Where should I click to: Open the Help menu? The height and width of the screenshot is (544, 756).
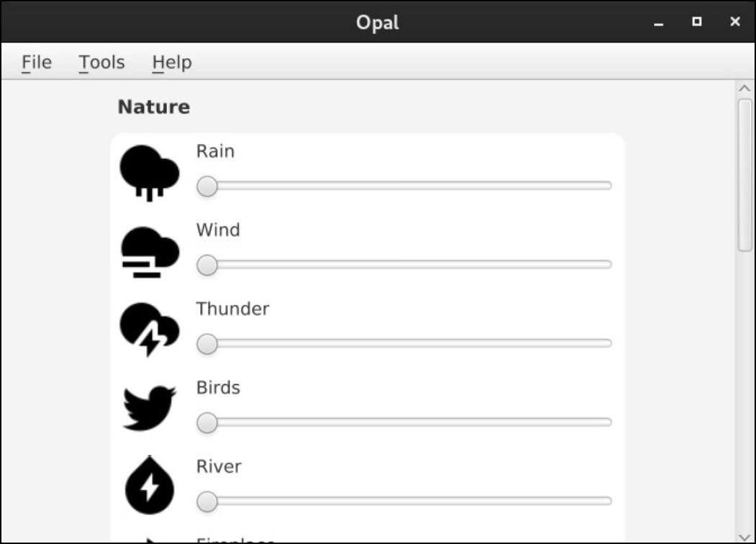click(172, 63)
